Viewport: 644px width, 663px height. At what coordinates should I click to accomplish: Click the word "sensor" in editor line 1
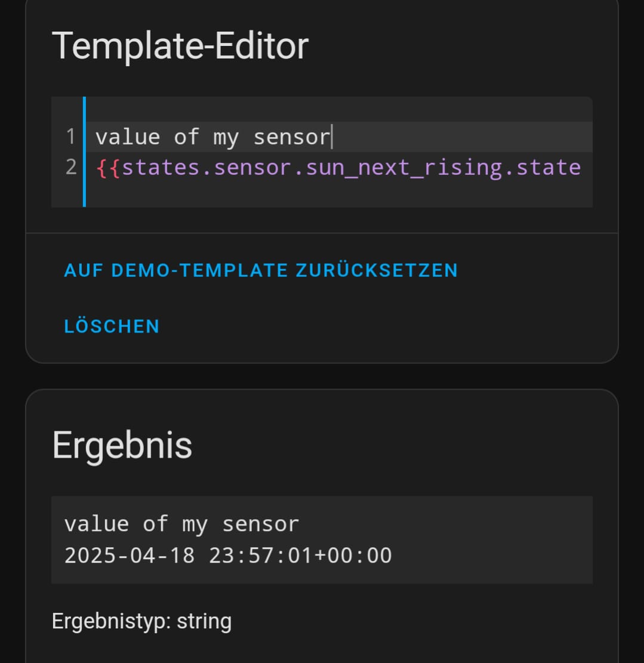point(292,137)
